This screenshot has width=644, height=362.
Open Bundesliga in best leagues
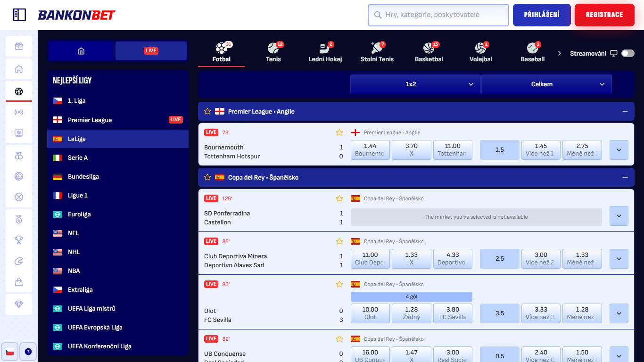(x=118, y=176)
